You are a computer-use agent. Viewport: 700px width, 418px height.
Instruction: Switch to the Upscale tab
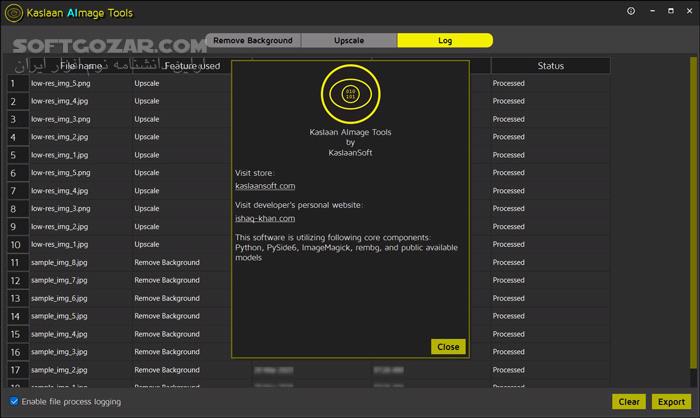click(349, 41)
